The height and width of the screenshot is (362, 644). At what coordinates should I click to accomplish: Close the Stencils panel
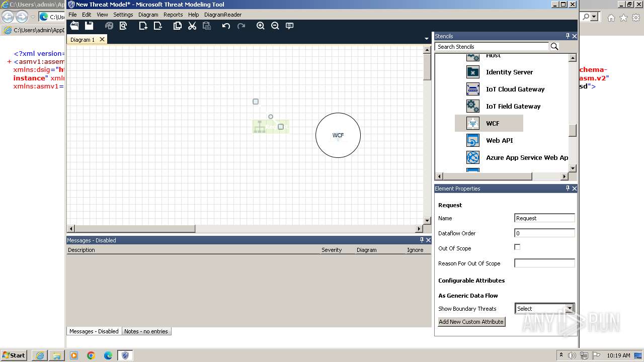click(575, 36)
